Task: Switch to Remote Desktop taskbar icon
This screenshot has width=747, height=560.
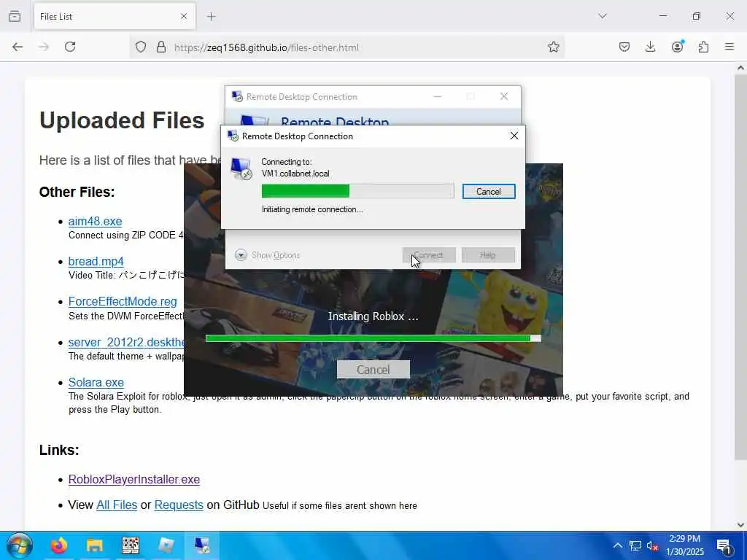Action: point(201,545)
